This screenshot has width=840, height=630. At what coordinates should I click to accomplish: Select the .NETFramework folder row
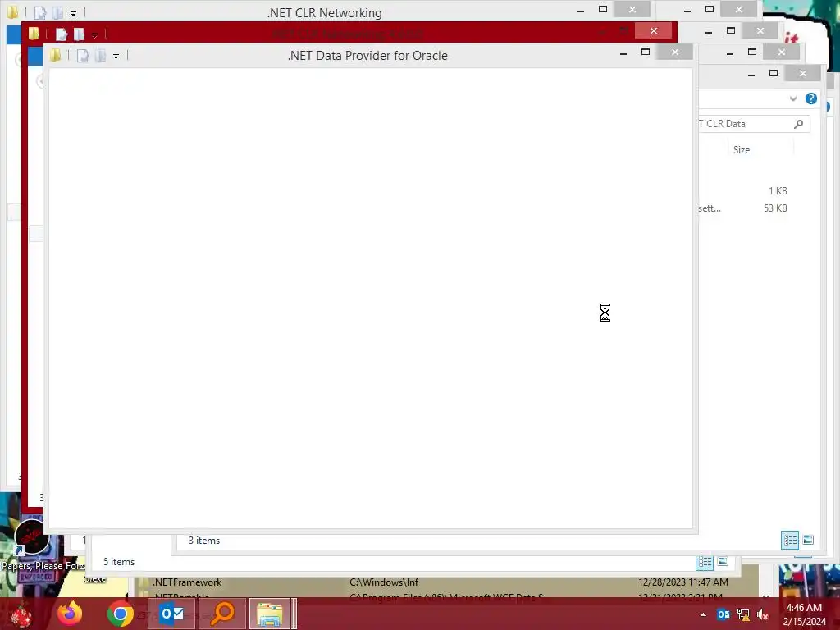pyautogui.click(x=440, y=582)
